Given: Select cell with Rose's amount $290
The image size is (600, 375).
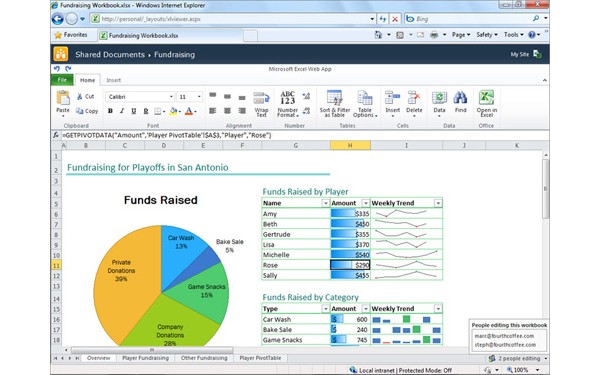Looking at the screenshot, I should pyautogui.click(x=350, y=265).
